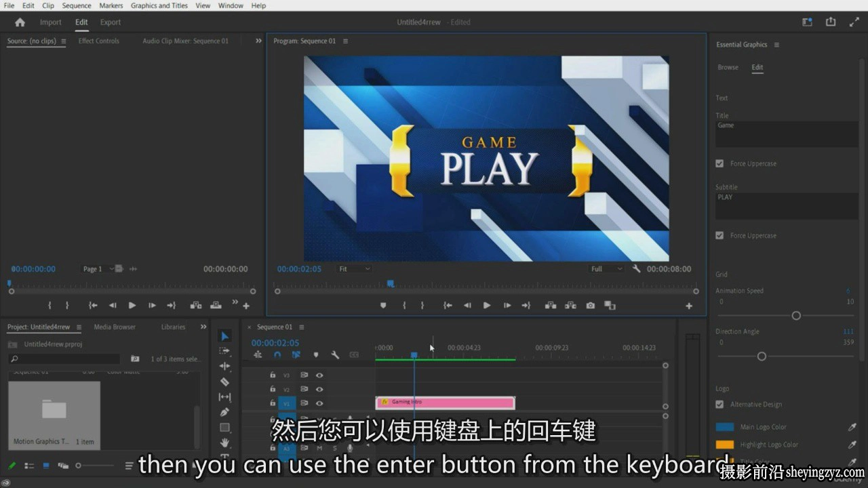The height and width of the screenshot is (488, 868).
Task: Open Project panel menu icon
Action: tap(79, 327)
